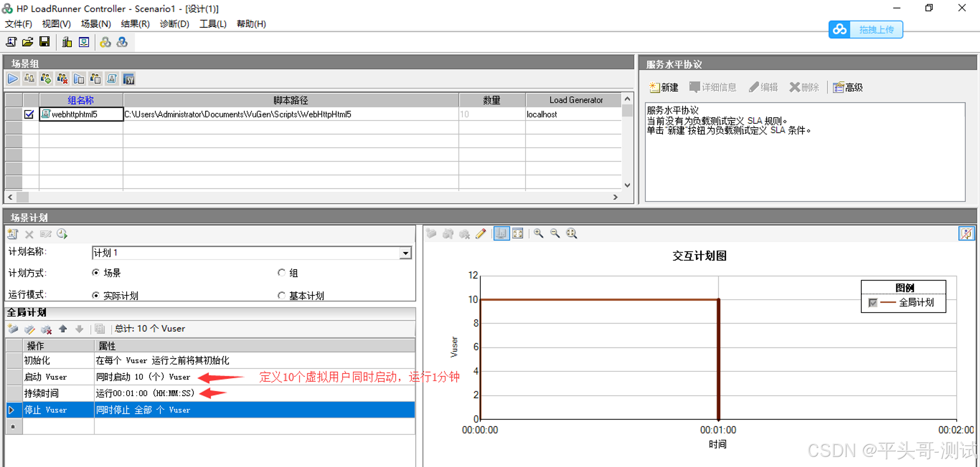
Task: Select the 初始化 action row
Action: click(x=210, y=360)
